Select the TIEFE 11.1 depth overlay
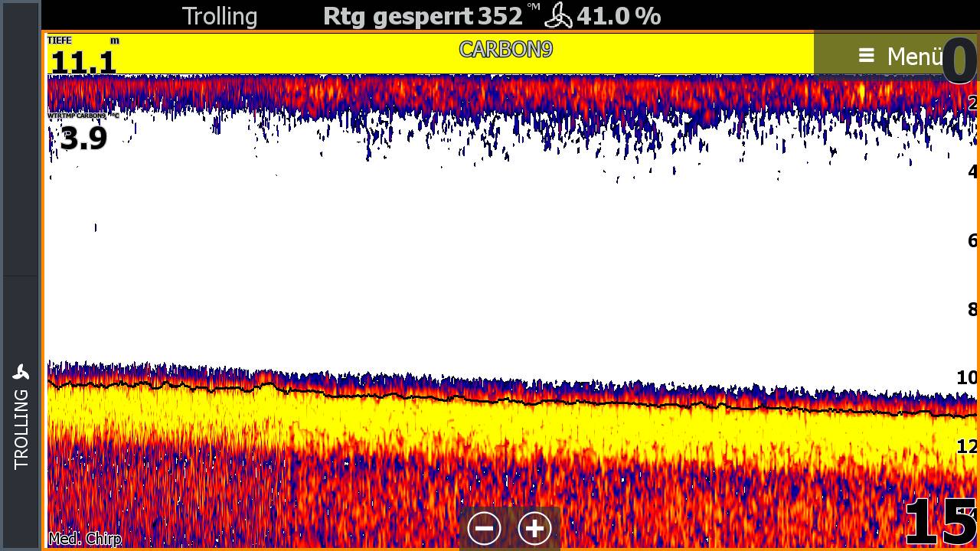The height and width of the screenshot is (551, 980). [83, 57]
